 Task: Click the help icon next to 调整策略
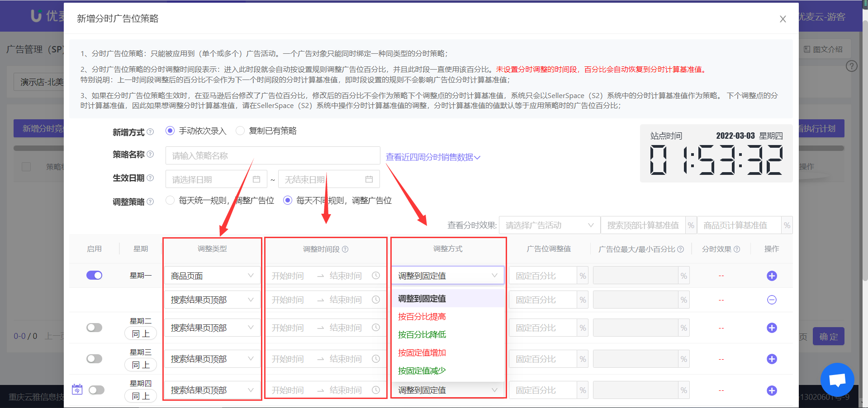(150, 202)
